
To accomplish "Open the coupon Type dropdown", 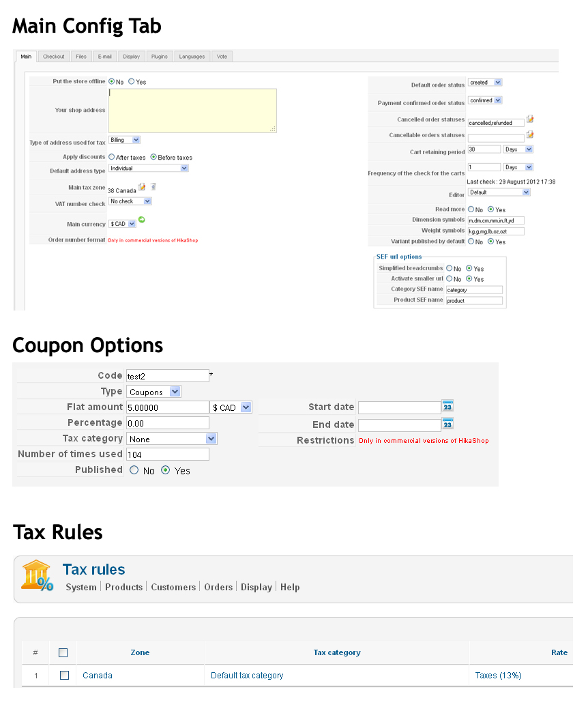I will (154, 392).
